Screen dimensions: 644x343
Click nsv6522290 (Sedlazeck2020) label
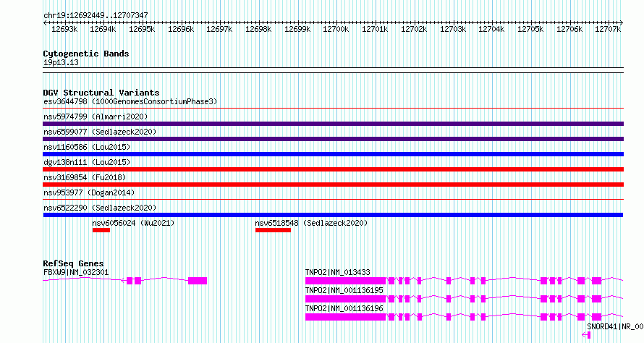pos(100,208)
